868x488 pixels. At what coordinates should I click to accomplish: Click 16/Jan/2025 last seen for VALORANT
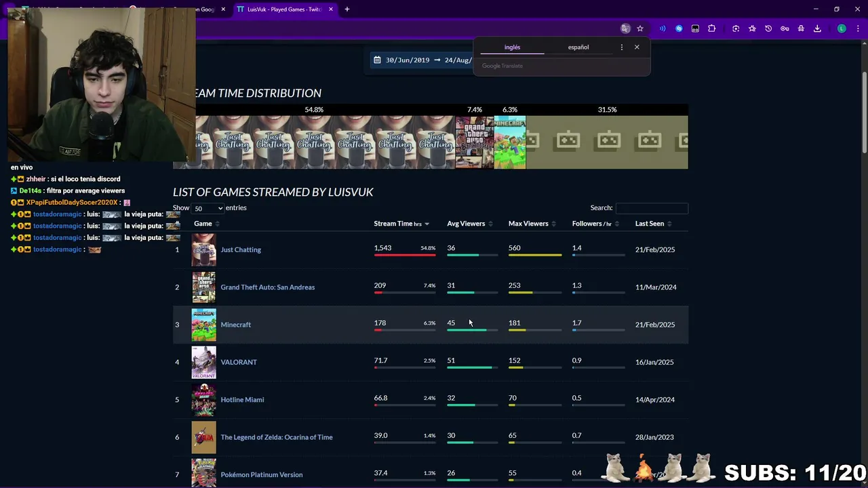654,362
